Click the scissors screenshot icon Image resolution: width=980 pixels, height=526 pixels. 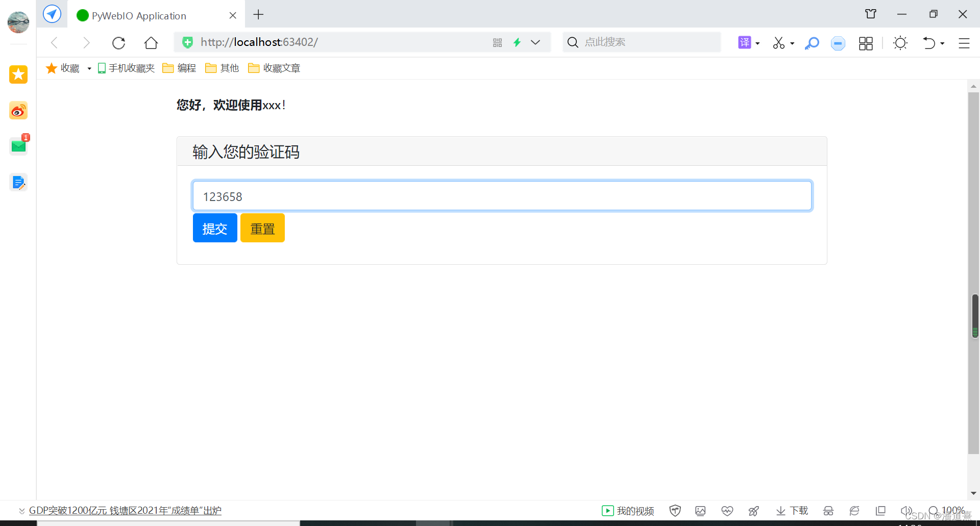pos(779,43)
